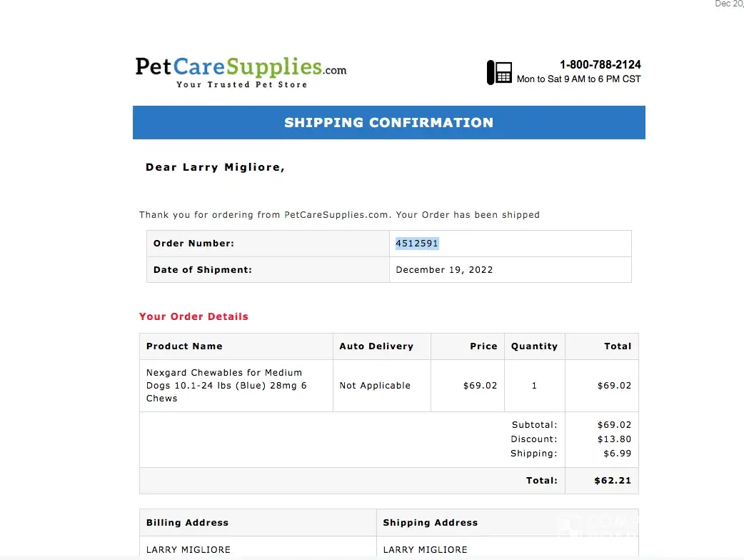Click the Shipping Address header
The width and height of the screenshot is (744, 560).
[x=430, y=523]
